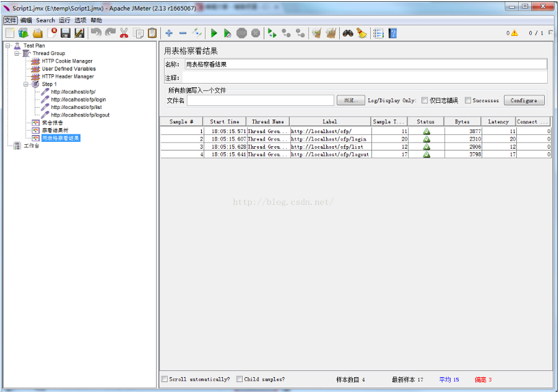
Task: Open Help with question mark icon
Action: click(x=392, y=33)
